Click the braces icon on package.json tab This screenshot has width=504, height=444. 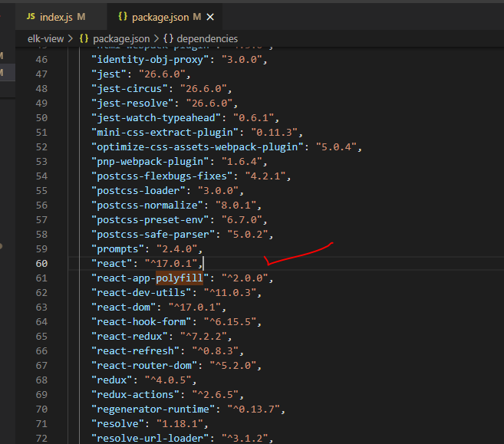[123, 17]
